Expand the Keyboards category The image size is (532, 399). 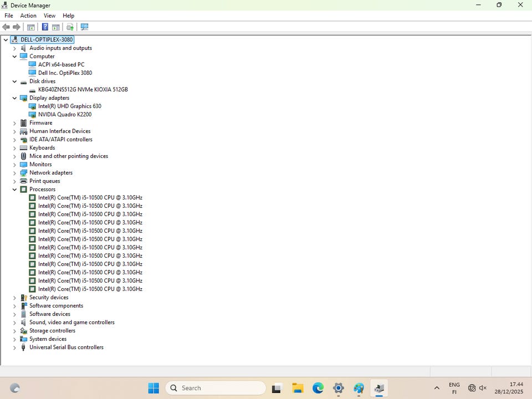[14, 148]
